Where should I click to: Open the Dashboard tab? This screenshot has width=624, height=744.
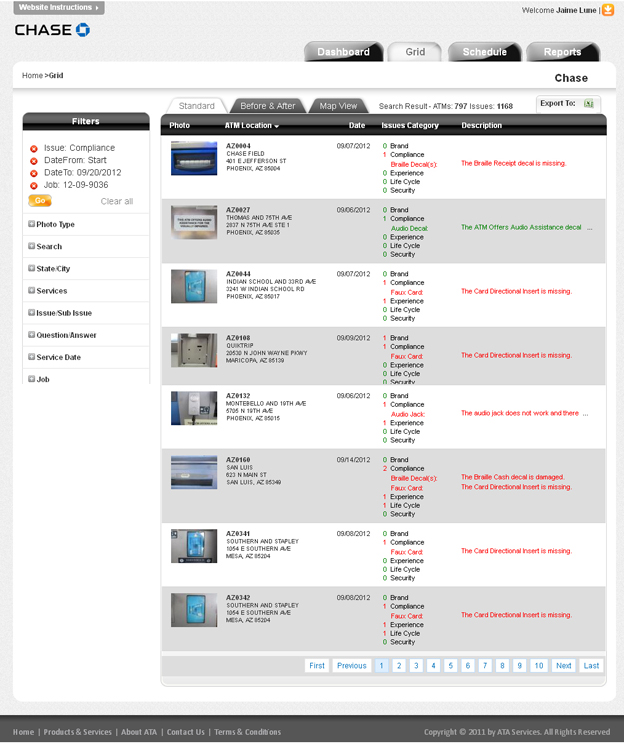[343, 52]
